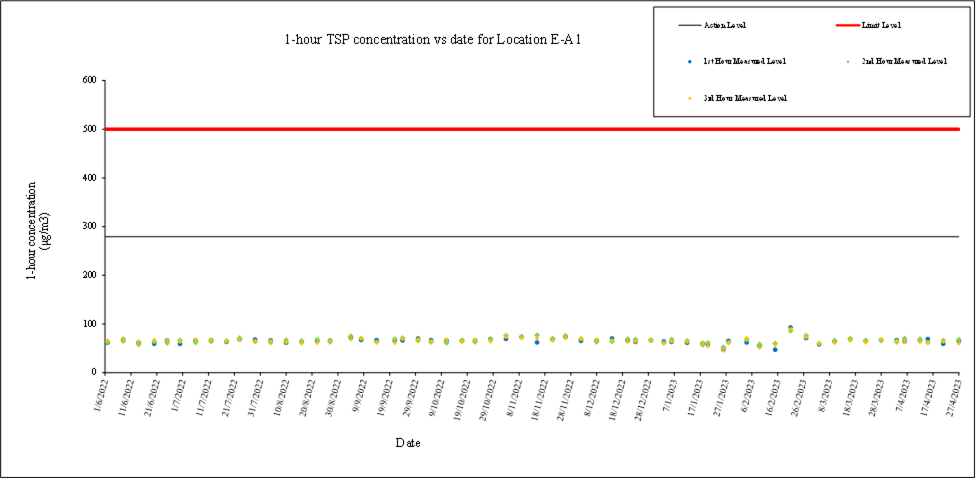976x479 pixels.
Task: Click the lowest blue data point near 16/2/2023
Action: [775, 349]
